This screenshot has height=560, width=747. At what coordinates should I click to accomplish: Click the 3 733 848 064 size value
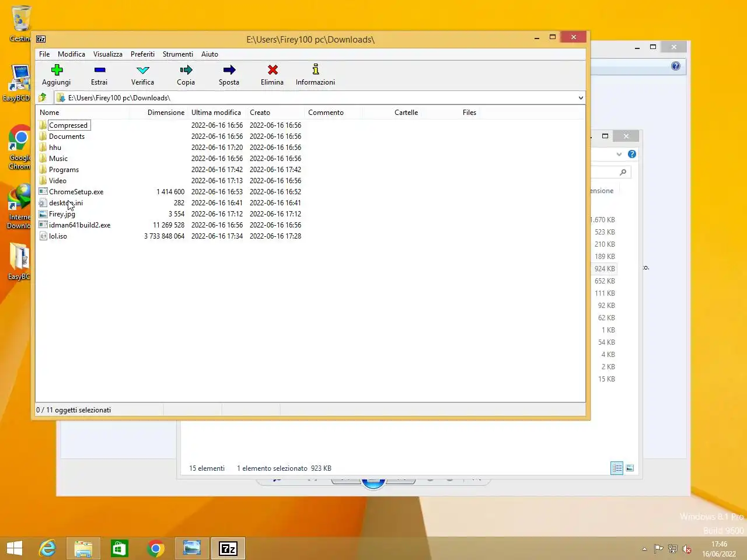click(164, 236)
